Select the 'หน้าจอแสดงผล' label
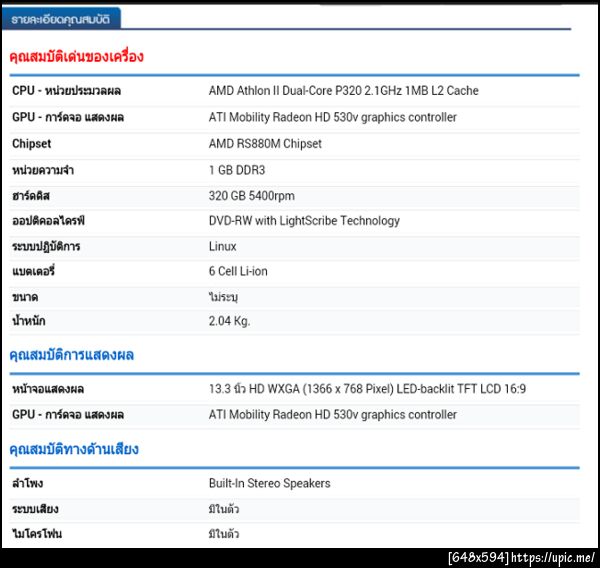The width and height of the screenshot is (600, 568). coord(48,389)
